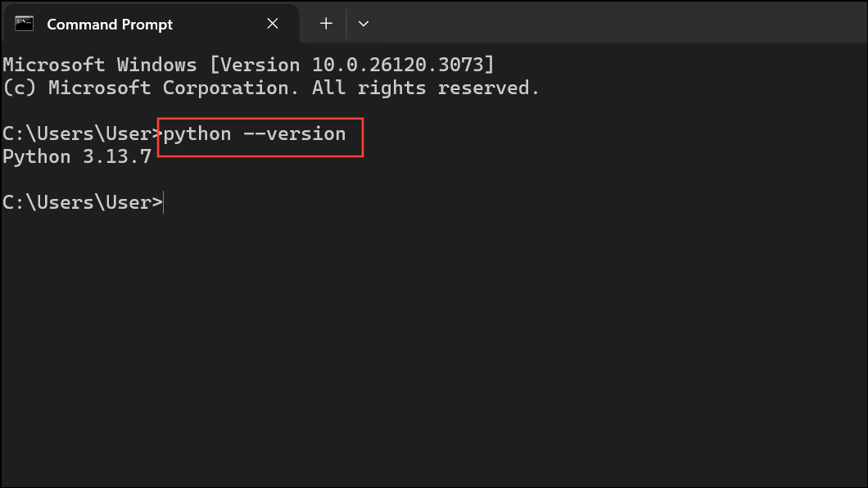Click the small console icon in tab corner

22,24
